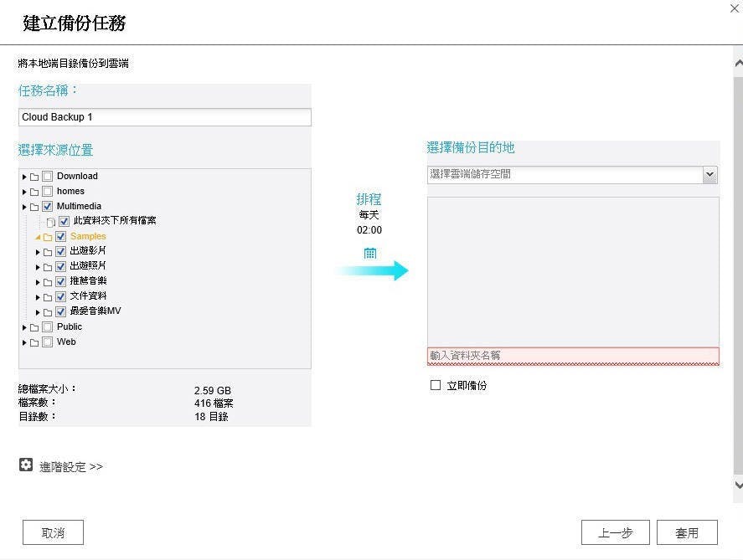The height and width of the screenshot is (560, 743).
Task: Click the Multimedia folder icon
Action: (34, 208)
